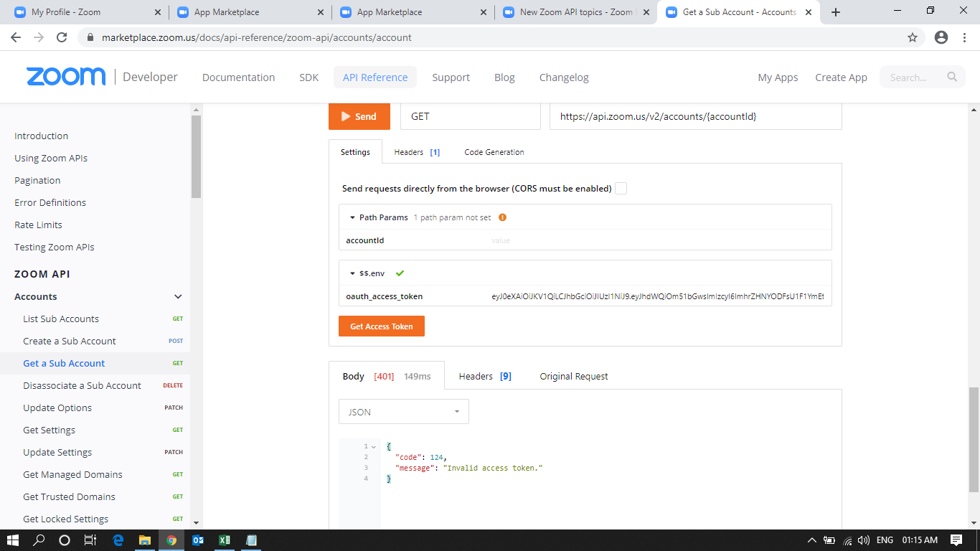Enable sending requests directly from the browser
980x551 pixels.
tap(621, 189)
